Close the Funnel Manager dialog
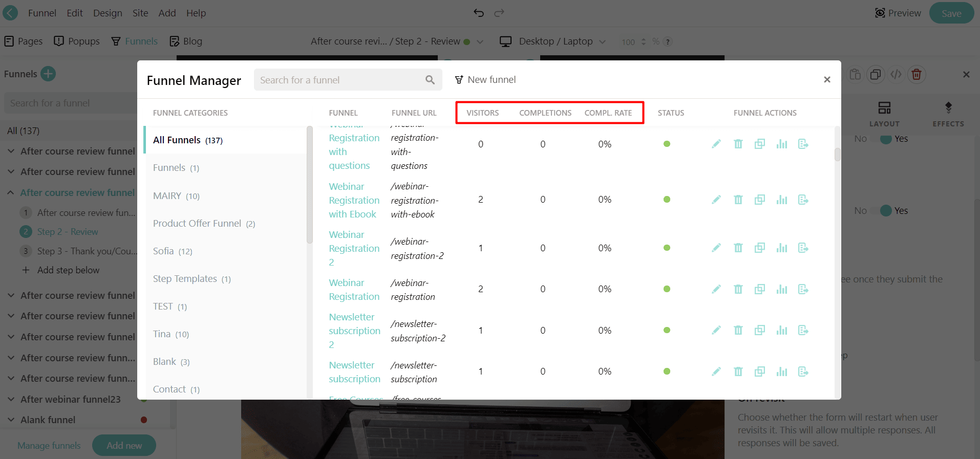The width and height of the screenshot is (980, 459). coord(827,79)
